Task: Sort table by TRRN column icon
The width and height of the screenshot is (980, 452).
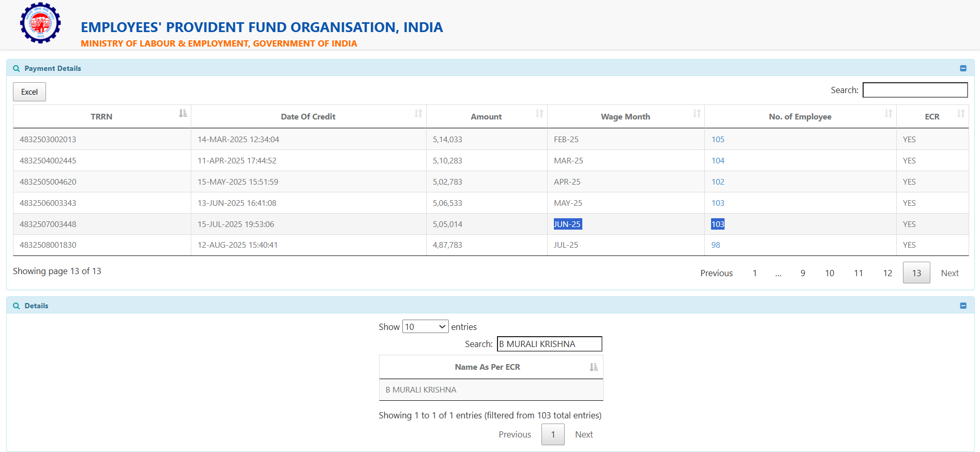Action: [x=183, y=114]
